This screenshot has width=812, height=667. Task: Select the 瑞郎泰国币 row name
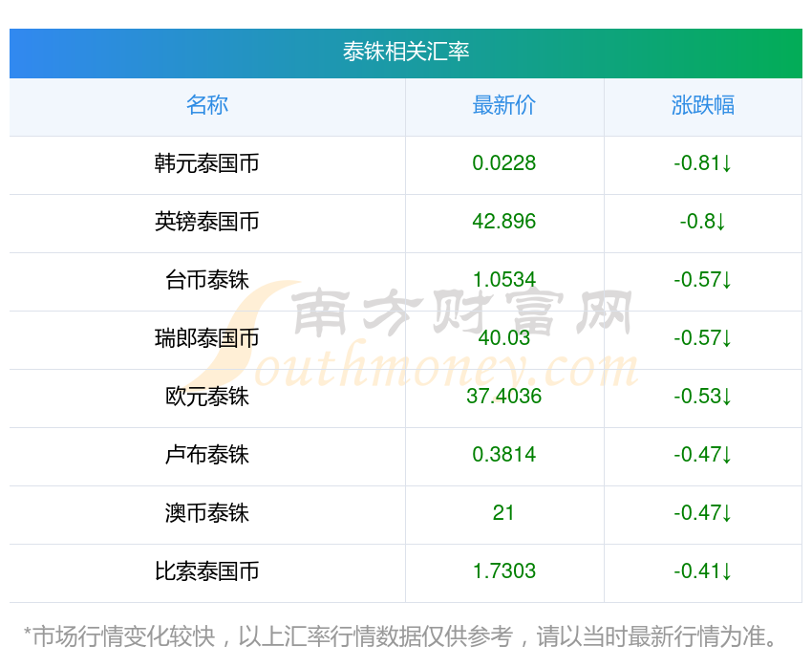(207, 338)
